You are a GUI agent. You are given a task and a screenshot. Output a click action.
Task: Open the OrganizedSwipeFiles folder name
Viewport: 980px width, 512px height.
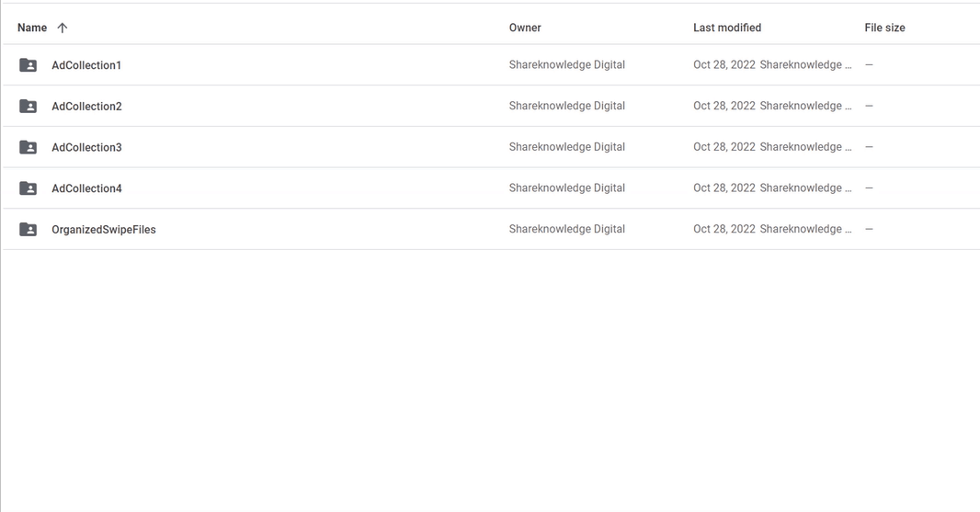tap(104, 230)
